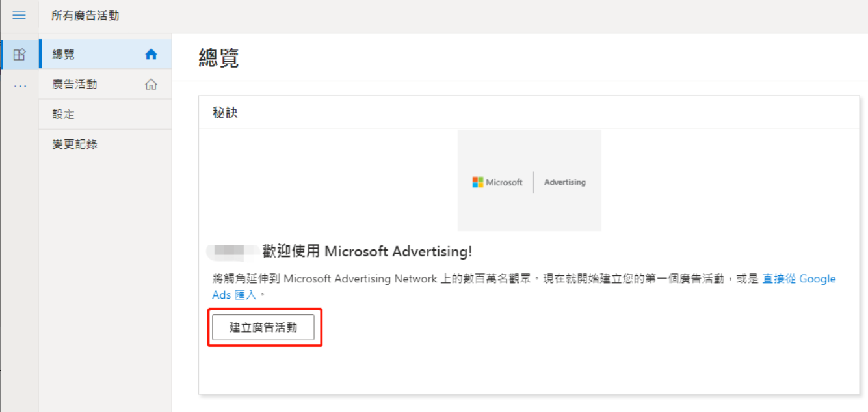Image resolution: width=868 pixels, height=412 pixels.
Task: Click the Advertising label in the banner image
Action: click(564, 182)
